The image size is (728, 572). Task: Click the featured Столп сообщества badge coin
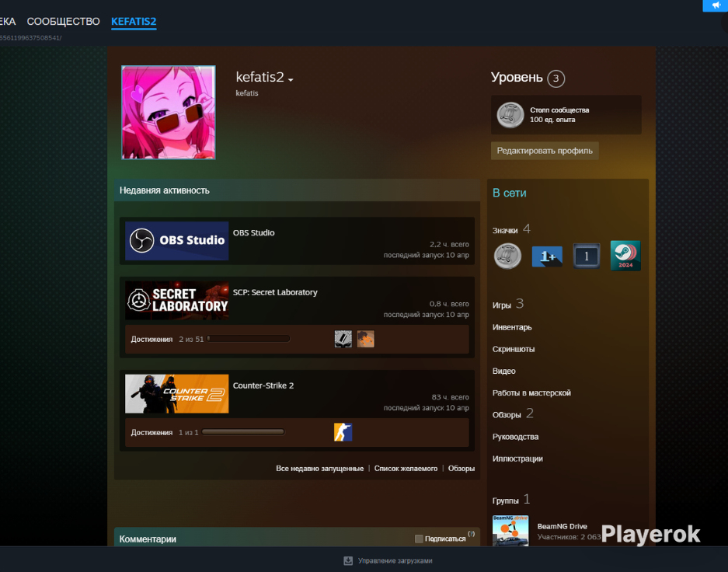[x=510, y=115]
